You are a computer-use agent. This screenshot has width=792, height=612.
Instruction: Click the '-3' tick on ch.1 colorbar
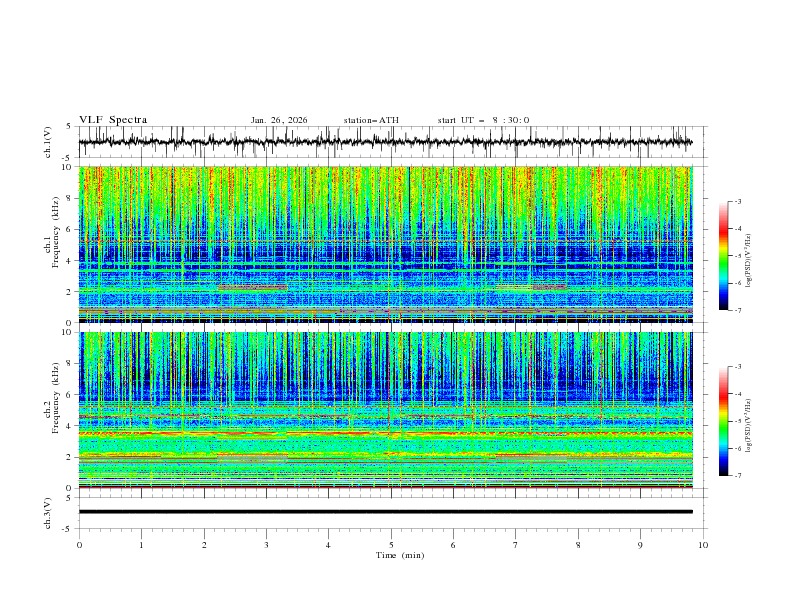(x=737, y=201)
